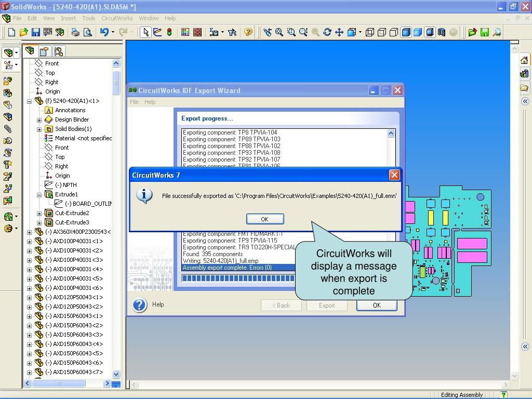532x399 pixels.
Task: Click the Print Preview magnifier page icon
Action: pos(87,32)
